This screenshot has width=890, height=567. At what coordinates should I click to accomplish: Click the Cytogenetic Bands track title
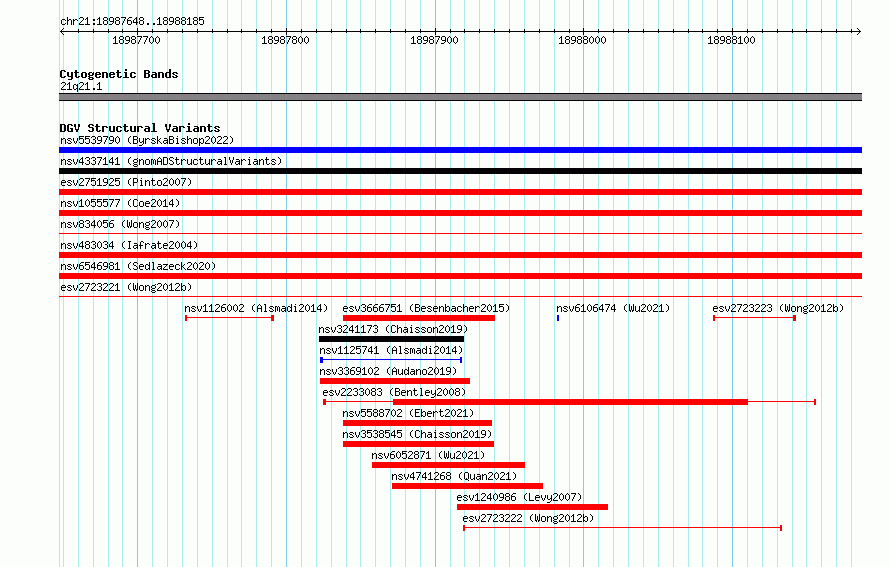[x=119, y=74]
